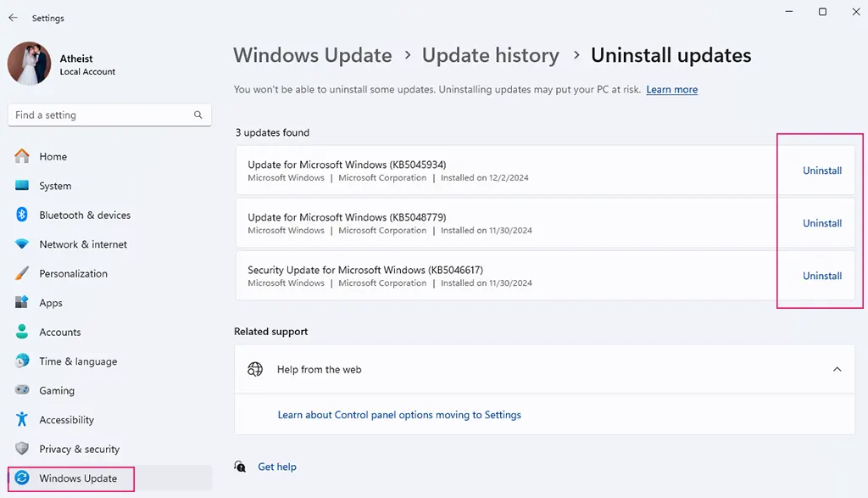Click the Bluetooth & devices icon
Image resolution: width=868 pixels, height=498 pixels.
tap(23, 215)
